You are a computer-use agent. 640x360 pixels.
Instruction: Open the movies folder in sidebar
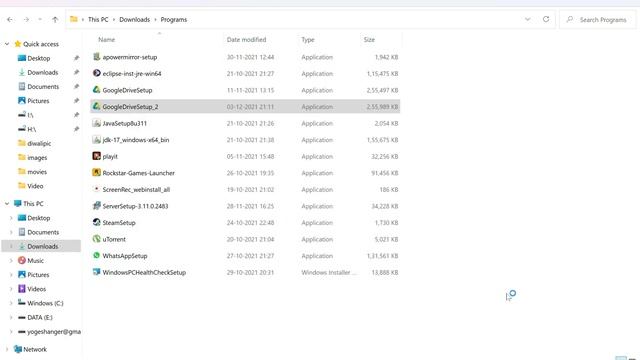coord(37,172)
